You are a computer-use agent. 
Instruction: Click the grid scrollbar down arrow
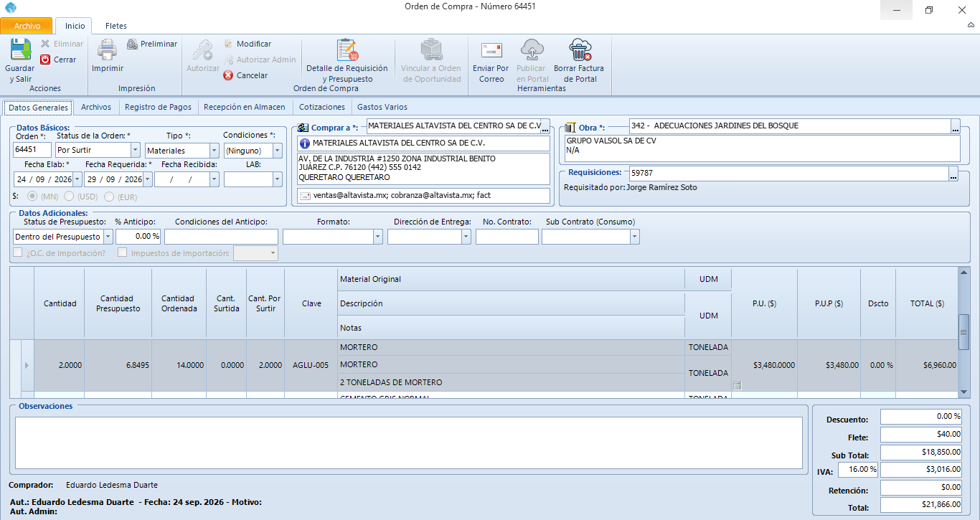[x=964, y=392]
